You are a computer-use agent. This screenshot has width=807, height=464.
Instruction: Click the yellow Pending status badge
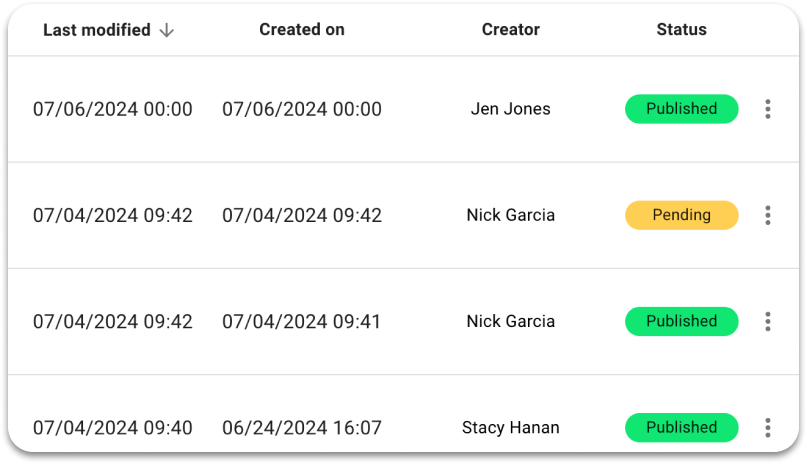coord(681,215)
